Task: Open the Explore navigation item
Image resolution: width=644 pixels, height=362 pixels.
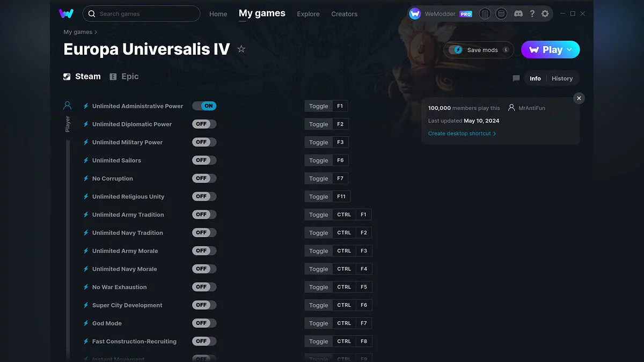Action: [308, 14]
